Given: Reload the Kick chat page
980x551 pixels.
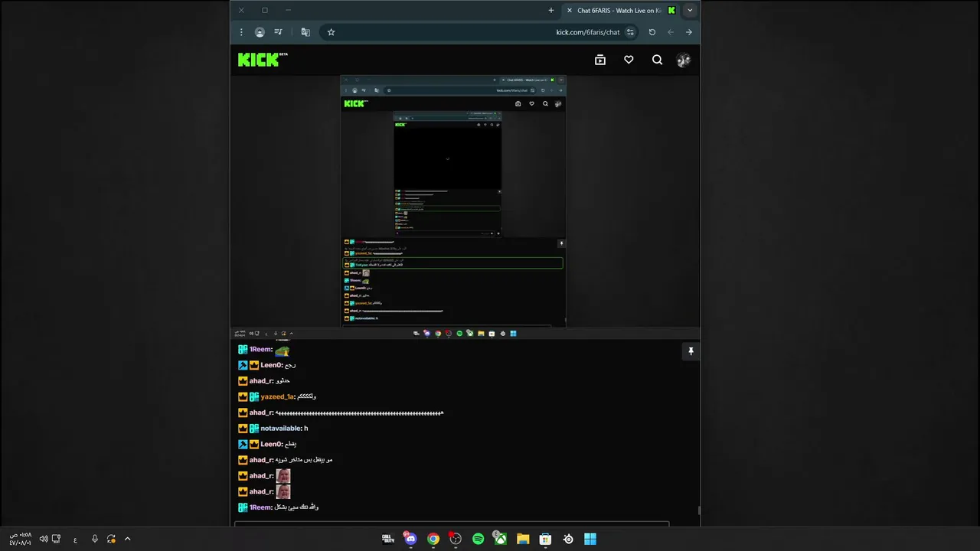Looking at the screenshot, I should pyautogui.click(x=652, y=32).
